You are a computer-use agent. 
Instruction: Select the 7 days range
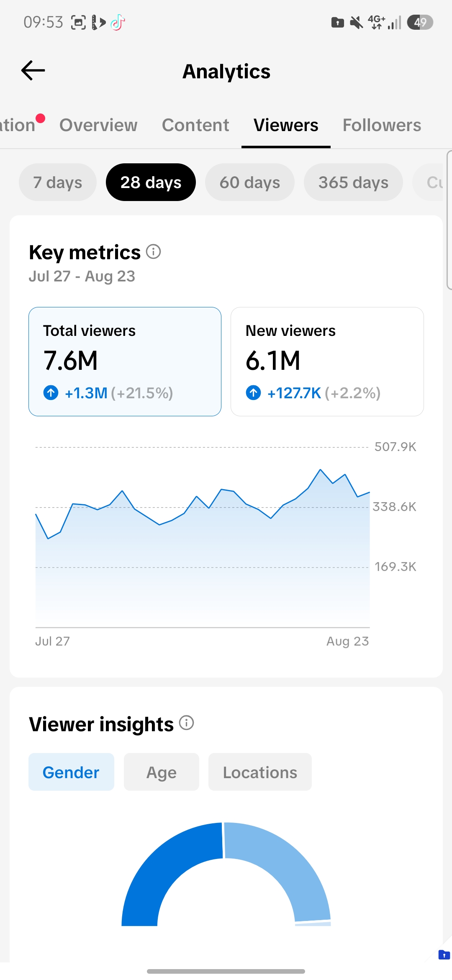point(58,182)
